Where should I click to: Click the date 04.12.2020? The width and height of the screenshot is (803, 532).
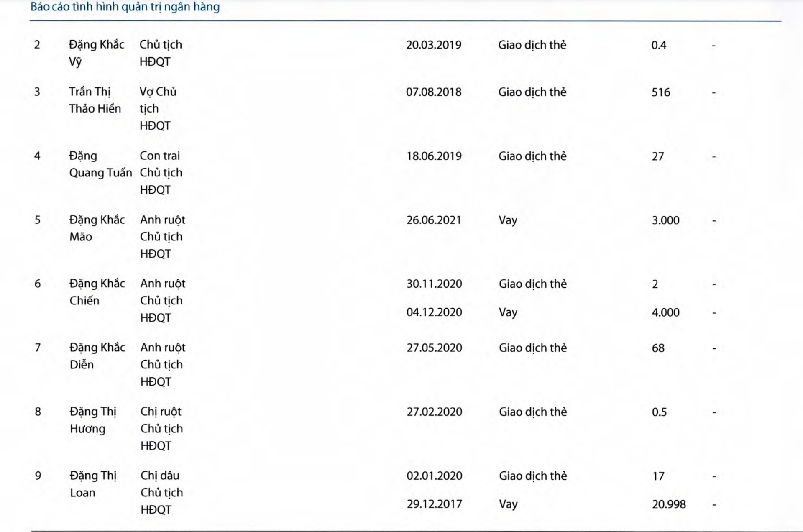coord(434,312)
